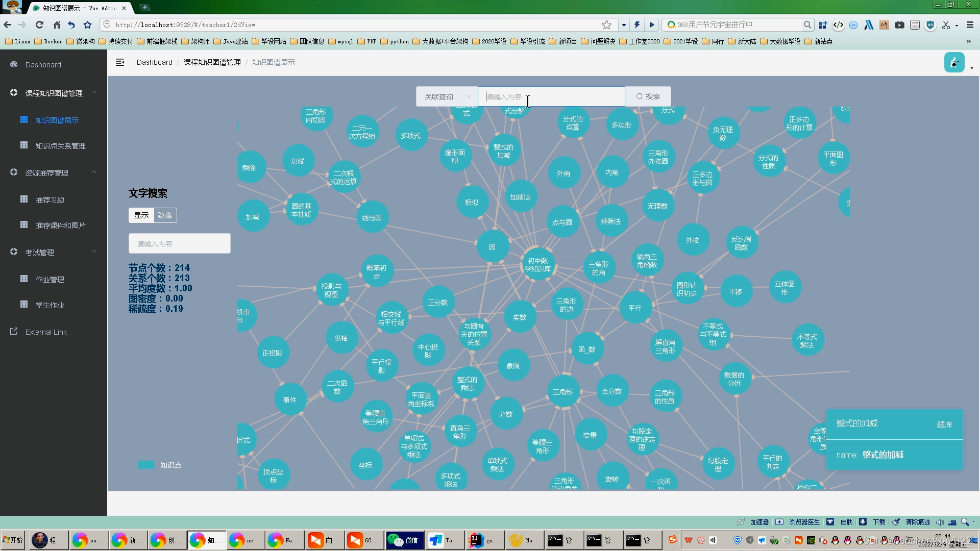Click the user avatar in top right
980x551 pixels.
click(x=953, y=63)
